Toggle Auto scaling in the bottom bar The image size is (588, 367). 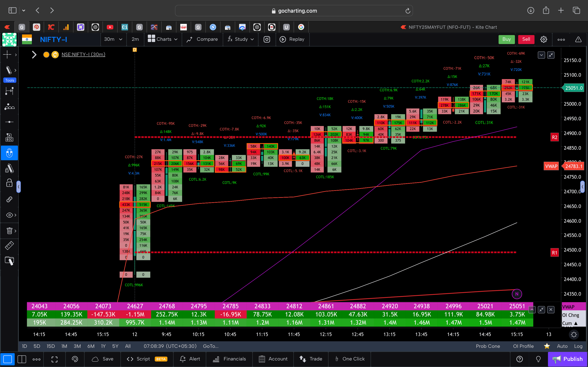(x=562, y=346)
